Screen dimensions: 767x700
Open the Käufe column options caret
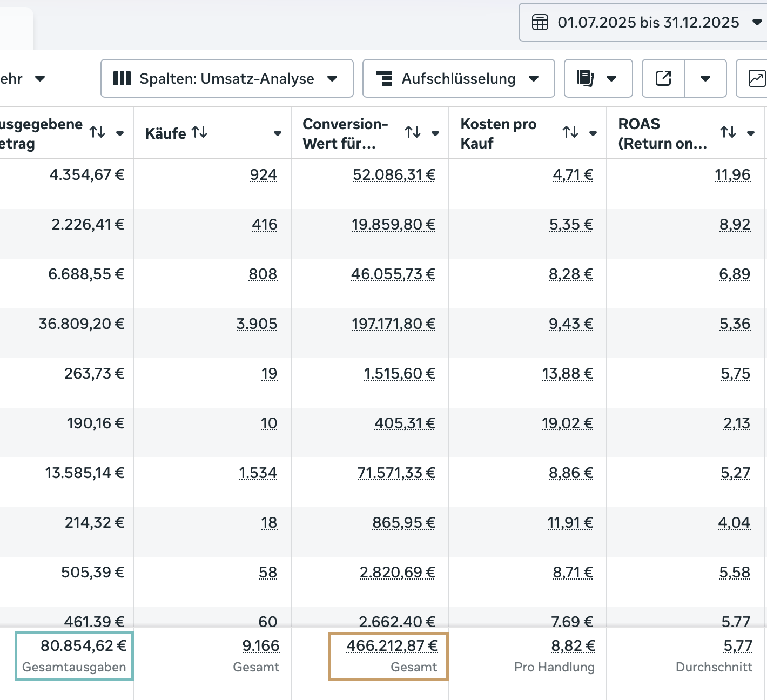pos(278,133)
